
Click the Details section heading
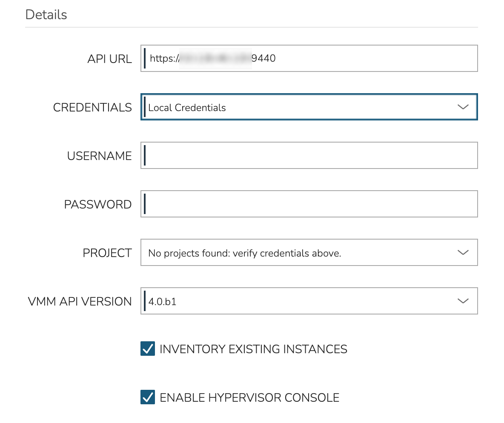46,14
